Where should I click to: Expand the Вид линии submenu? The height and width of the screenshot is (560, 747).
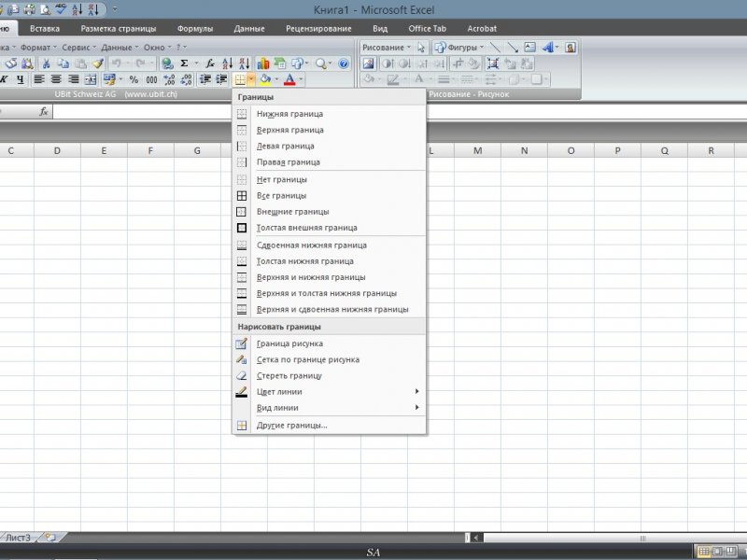point(329,408)
